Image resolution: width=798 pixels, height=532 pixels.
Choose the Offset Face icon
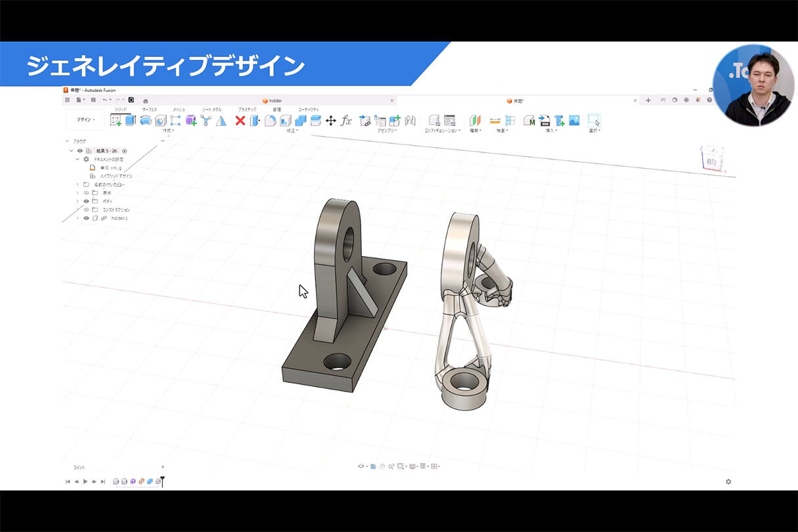(x=315, y=120)
